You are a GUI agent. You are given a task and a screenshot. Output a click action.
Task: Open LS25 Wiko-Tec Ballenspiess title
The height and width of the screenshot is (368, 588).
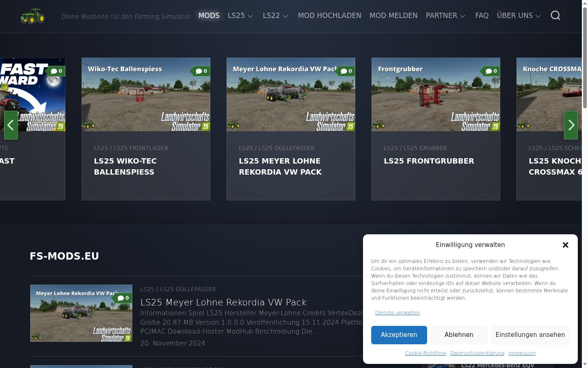click(x=125, y=166)
